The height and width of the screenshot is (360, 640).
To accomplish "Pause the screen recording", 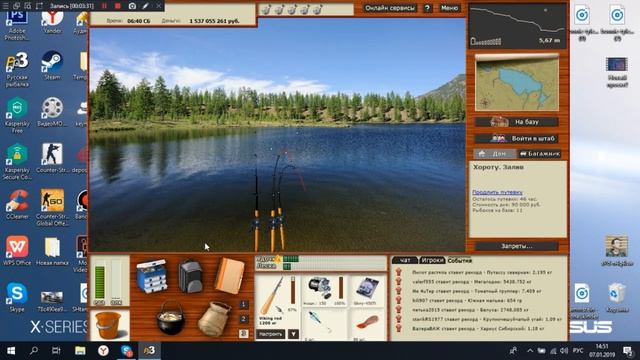I will [104, 6].
